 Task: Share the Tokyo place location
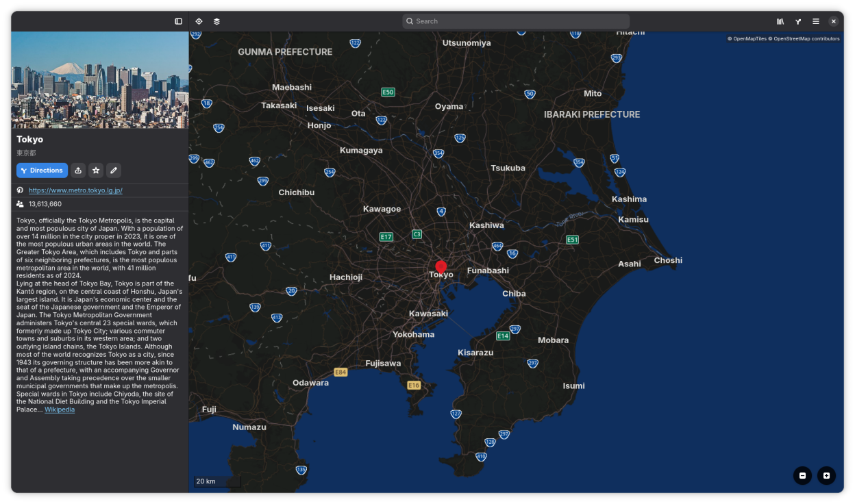(78, 171)
